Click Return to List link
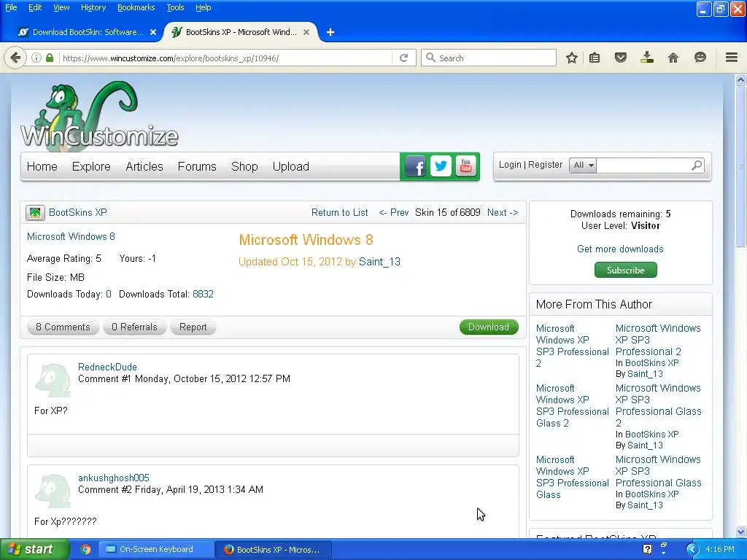This screenshot has width=747, height=560. 340,213
